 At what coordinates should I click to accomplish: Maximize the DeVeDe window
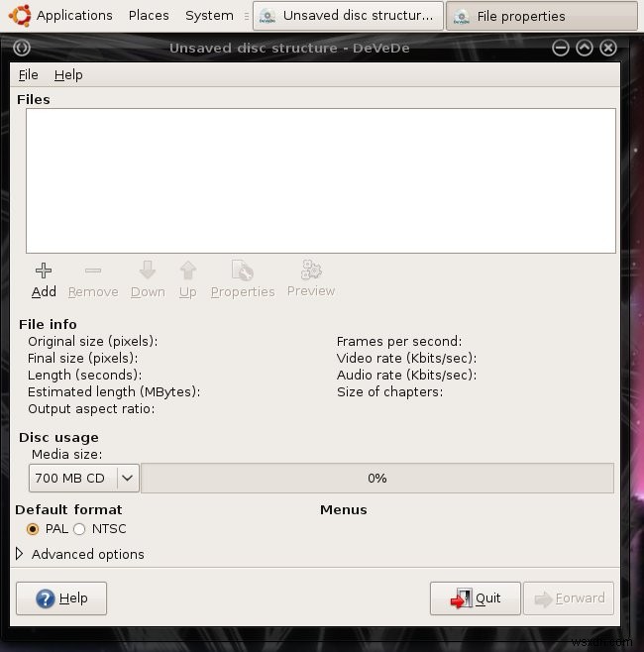pos(585,48)
